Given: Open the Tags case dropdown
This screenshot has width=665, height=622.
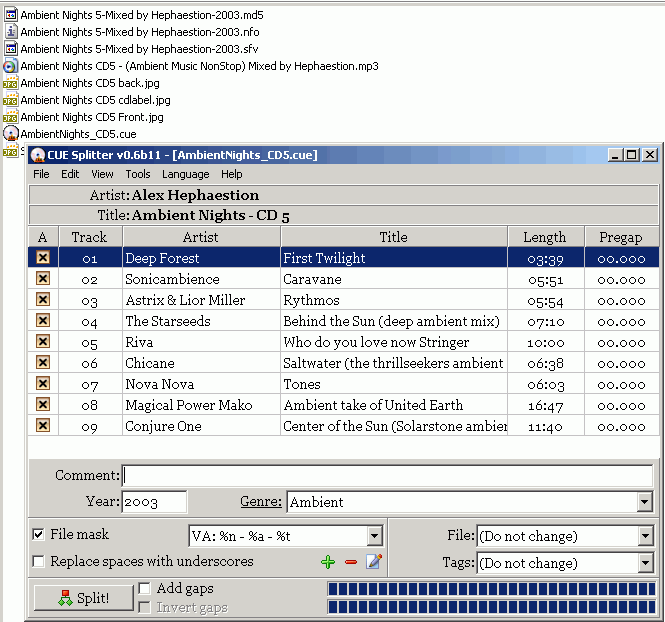Looking at the screenshot, I should coord(645,563).
